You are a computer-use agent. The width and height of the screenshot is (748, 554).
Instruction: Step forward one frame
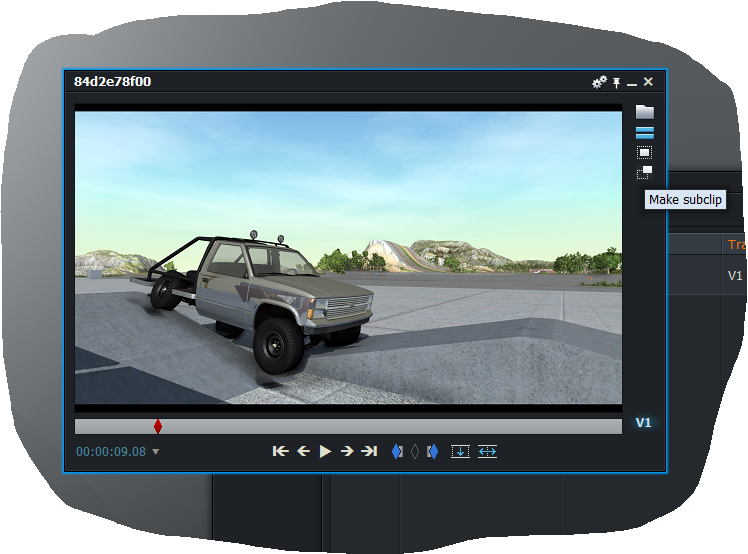347,451
